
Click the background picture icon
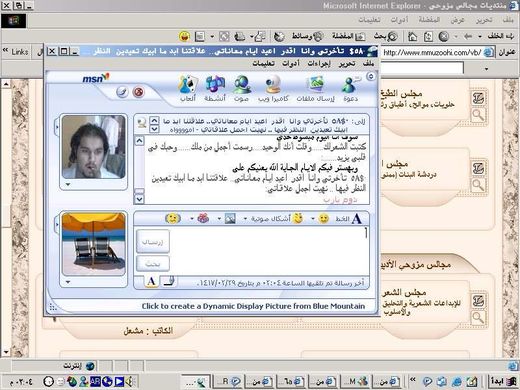tap(230, 219)
